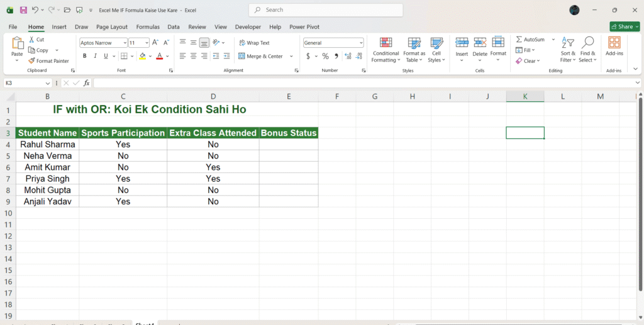644x325 pixels.
Task: Open Conditional Formatting menu
Action: (386, 50)
